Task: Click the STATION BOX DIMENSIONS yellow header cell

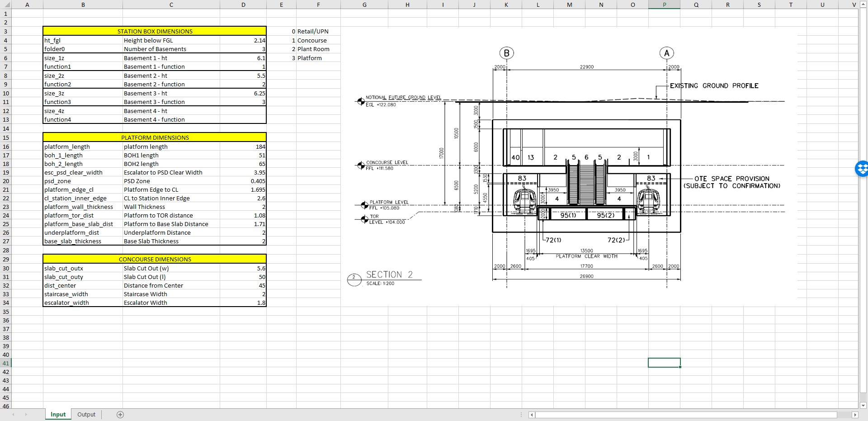Action: pos(154,31)
